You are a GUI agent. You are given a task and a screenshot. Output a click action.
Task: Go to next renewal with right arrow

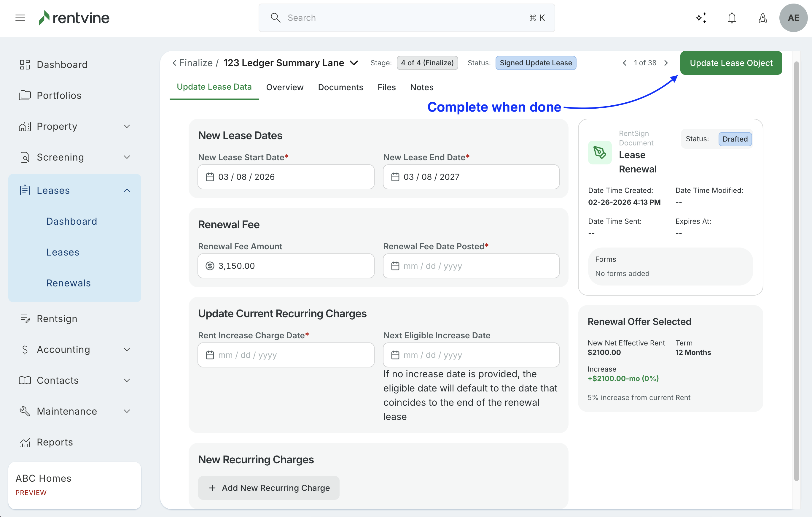[x=666, y=63]
